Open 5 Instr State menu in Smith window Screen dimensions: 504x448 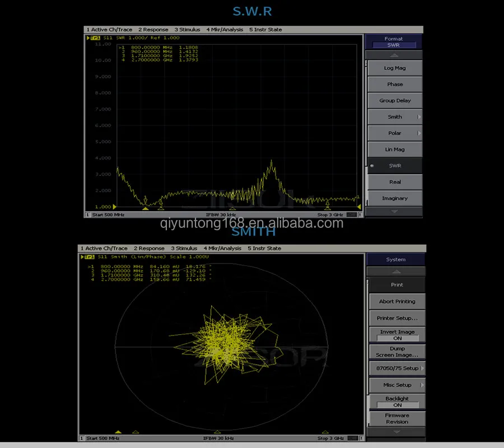pos(264,249)
